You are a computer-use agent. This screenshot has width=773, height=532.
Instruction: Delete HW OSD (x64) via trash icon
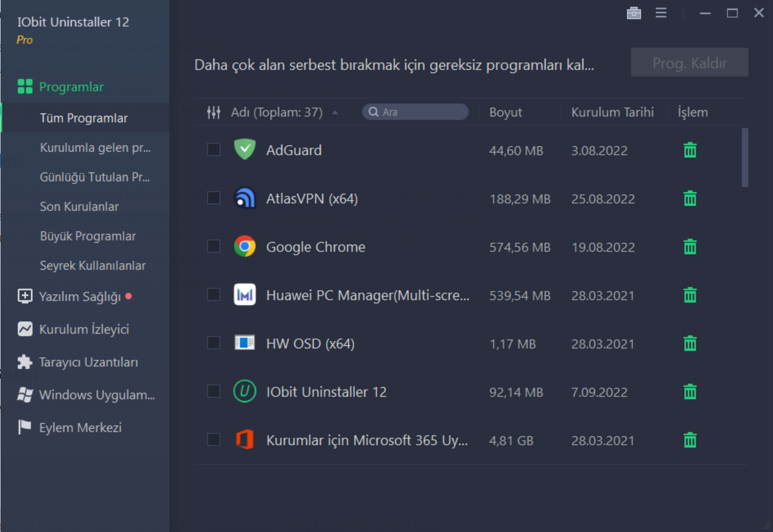(690, 343)
